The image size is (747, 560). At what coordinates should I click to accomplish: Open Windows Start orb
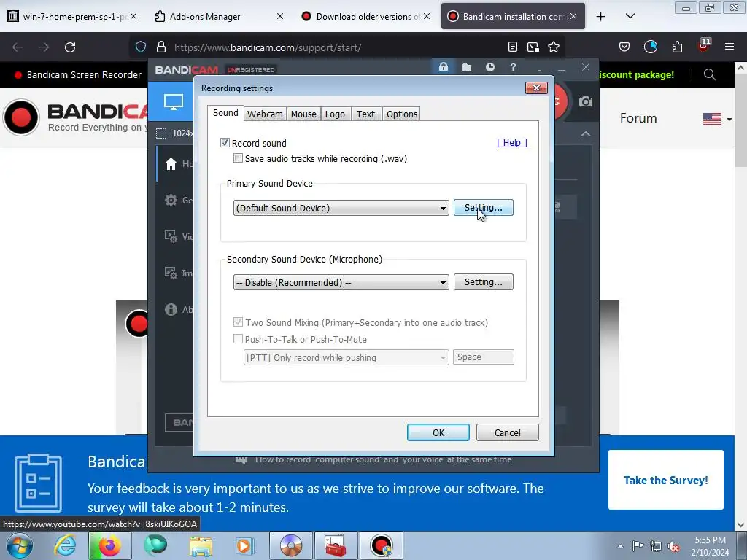tap(20, 545)
